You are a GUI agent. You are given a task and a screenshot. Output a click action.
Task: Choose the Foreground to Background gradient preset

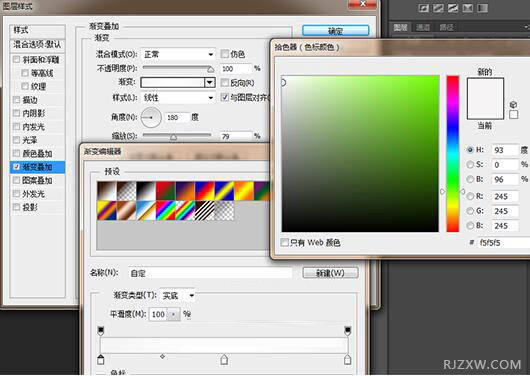(x=106, y=191)
